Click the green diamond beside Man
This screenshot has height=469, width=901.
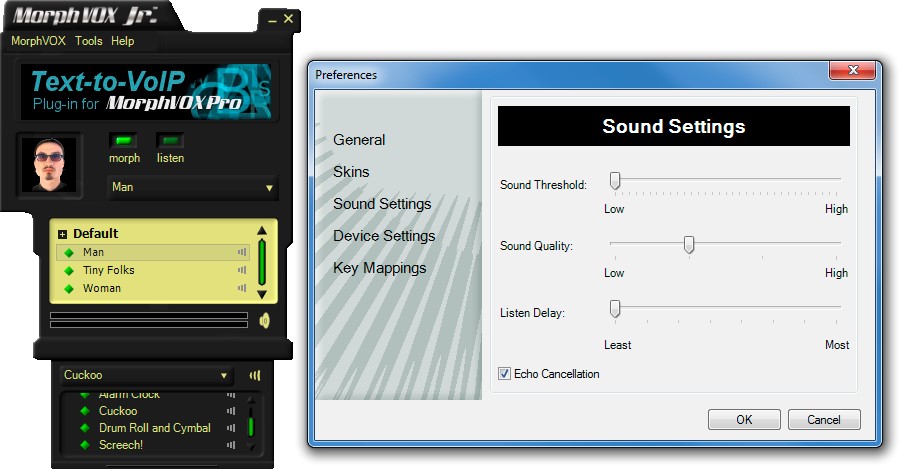pos(70,252)
